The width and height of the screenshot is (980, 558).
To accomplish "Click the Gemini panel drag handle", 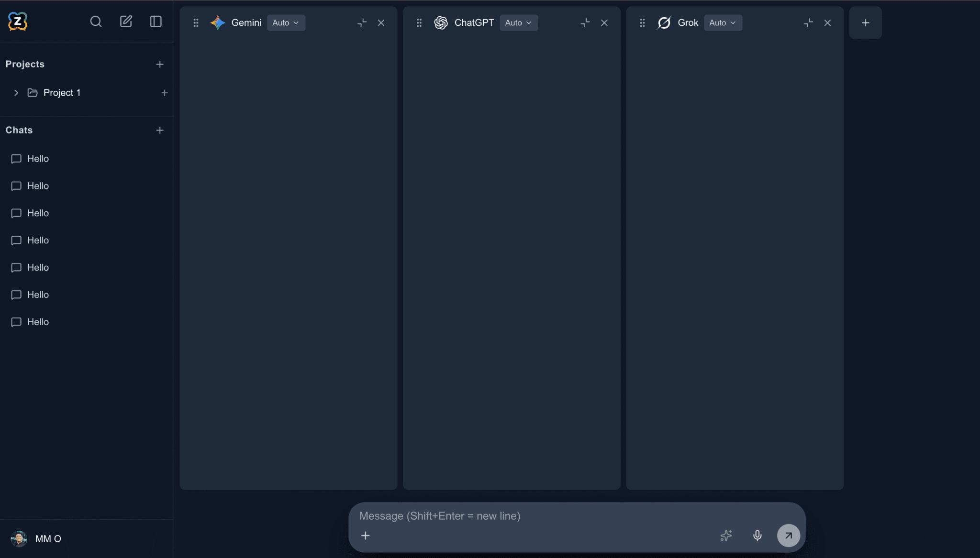I will [x=196, y=22].
